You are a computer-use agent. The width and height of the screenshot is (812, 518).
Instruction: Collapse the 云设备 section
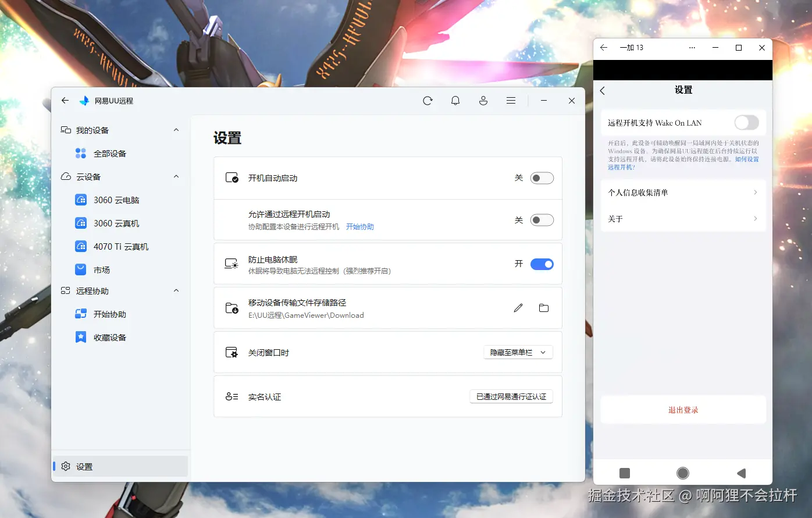point(176,176)
